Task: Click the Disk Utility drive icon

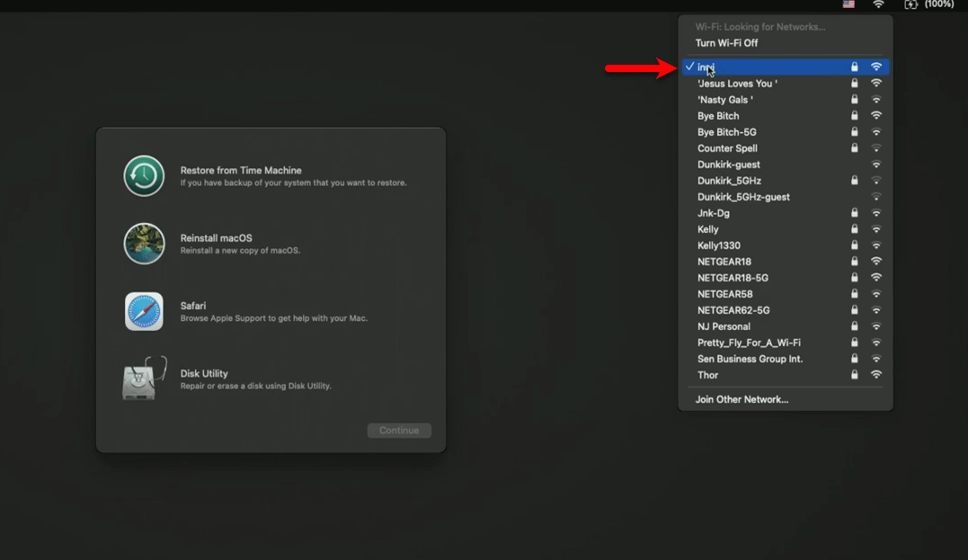Action: [144, 378]
